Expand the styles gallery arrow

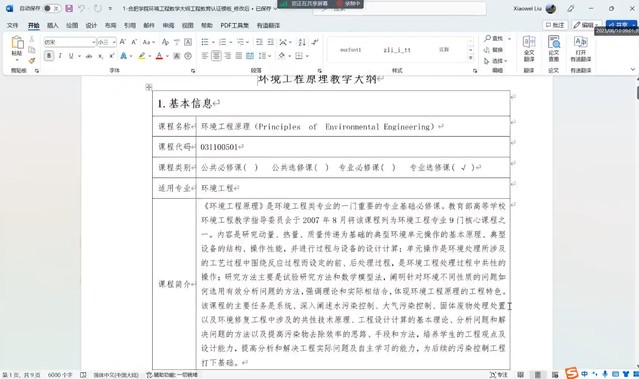470,58
